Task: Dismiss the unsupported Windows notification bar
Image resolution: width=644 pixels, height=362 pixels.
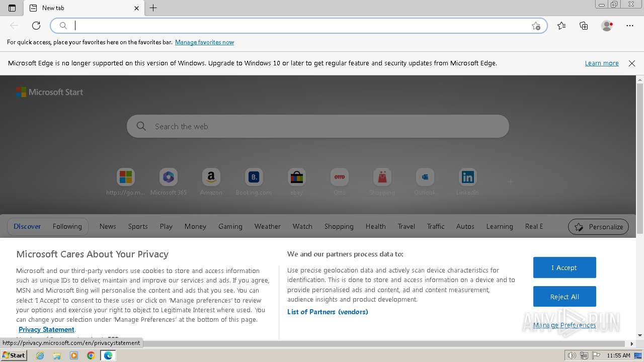Action: pyautogui.click(x=632, y=63)
